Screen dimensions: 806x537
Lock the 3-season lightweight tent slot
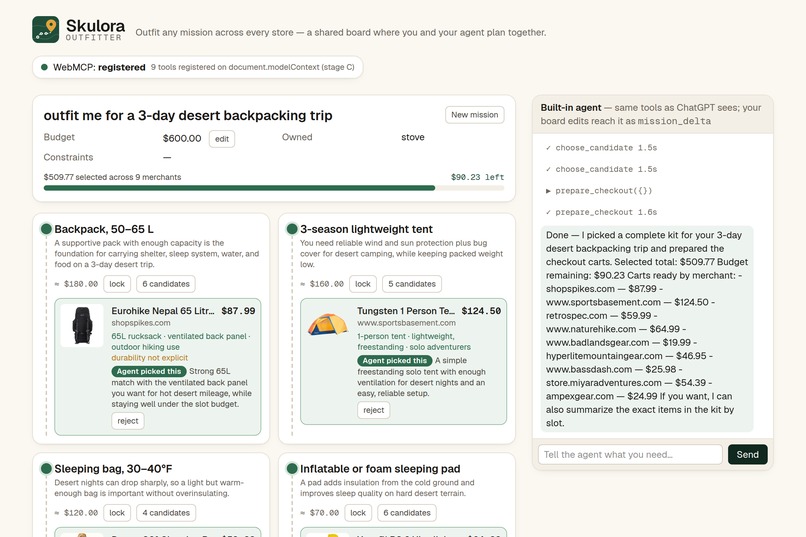tap(362, 284)
